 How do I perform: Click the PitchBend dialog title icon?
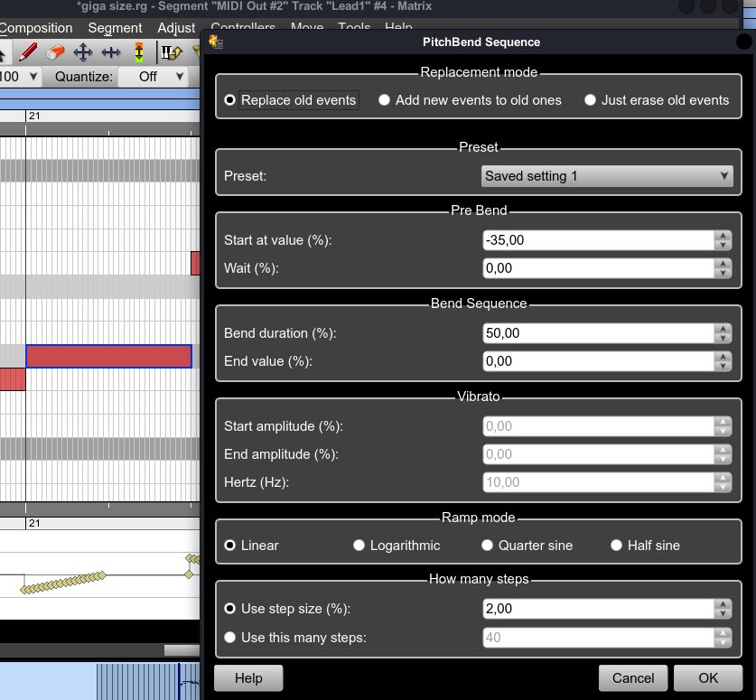[216, 42]
